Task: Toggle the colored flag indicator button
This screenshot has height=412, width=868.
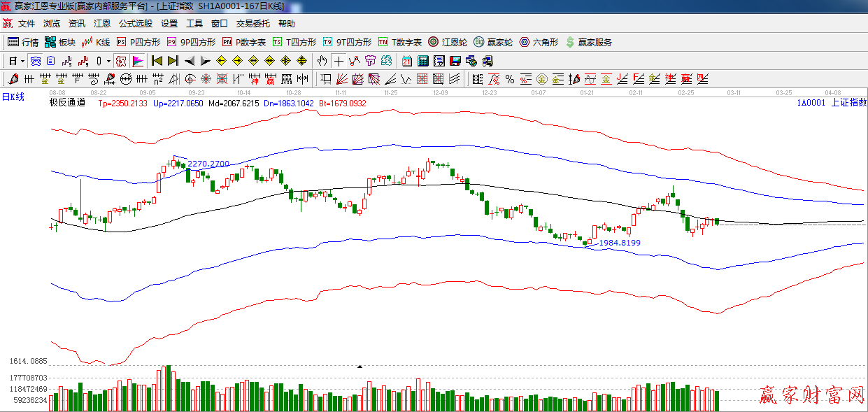Action: [x=137, y=60]
